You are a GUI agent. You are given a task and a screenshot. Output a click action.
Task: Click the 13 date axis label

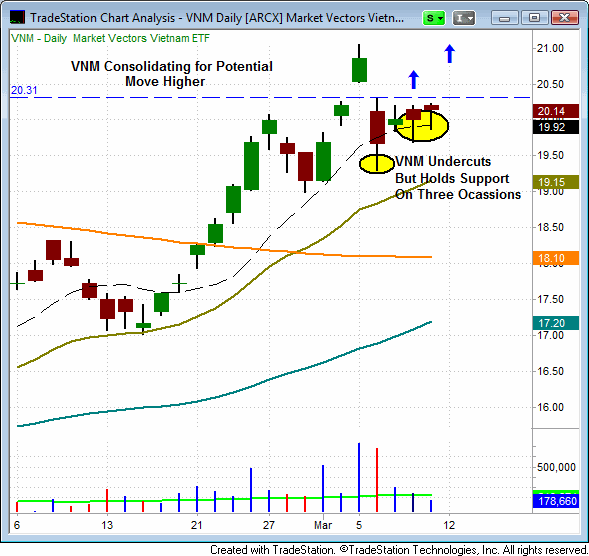pos(107,525)
